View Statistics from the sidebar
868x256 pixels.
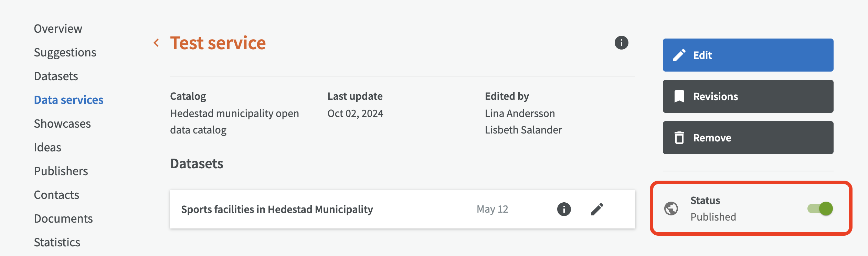click(57, 242)
